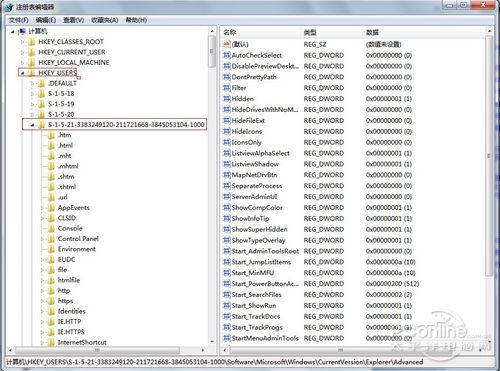This screenshot has height=371, width=500.
Task: Click the Start_ShowRun DWORD icon
Action: [227, 305]
